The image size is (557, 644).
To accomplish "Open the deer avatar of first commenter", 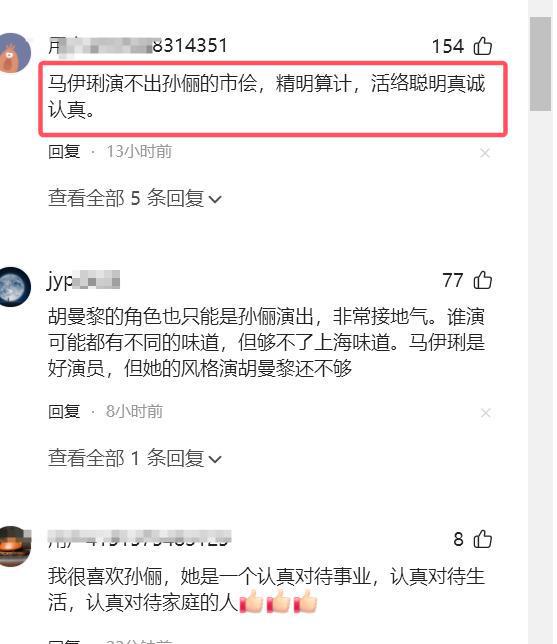I will point(14,53).
